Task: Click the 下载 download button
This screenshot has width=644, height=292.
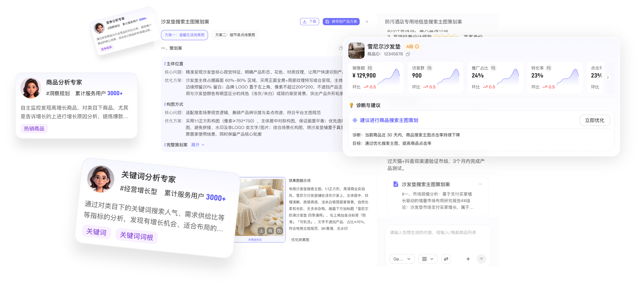Action: click(x=309, y=22)
